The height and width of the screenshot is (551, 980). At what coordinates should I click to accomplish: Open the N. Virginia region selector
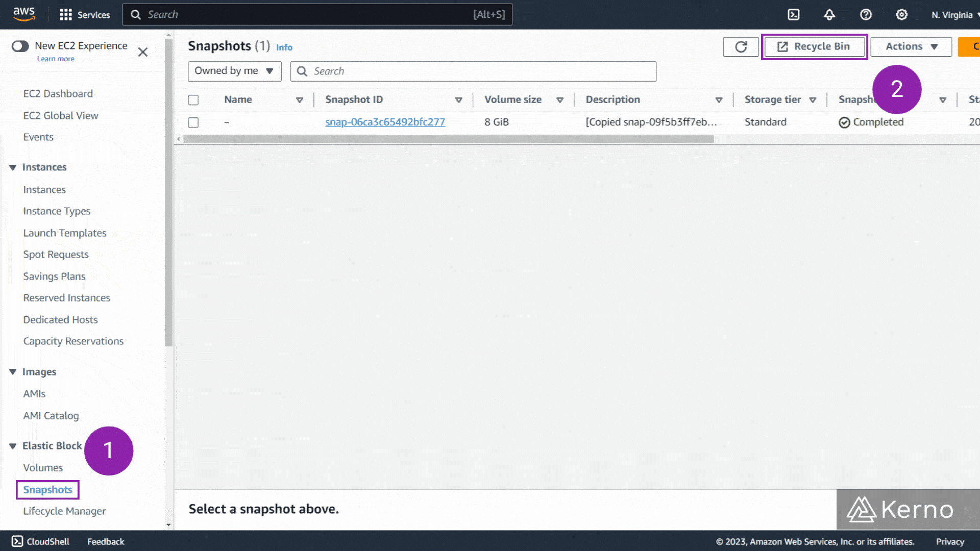pos(955,15)
